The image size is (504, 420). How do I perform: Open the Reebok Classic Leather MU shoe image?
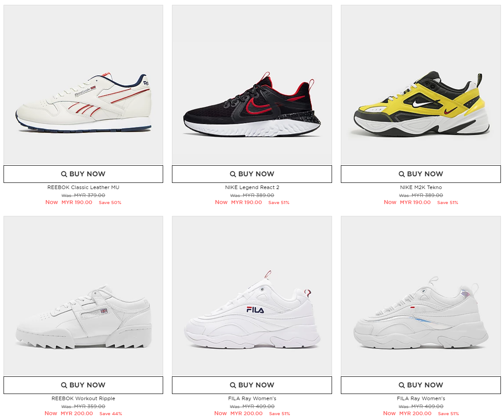83,85
